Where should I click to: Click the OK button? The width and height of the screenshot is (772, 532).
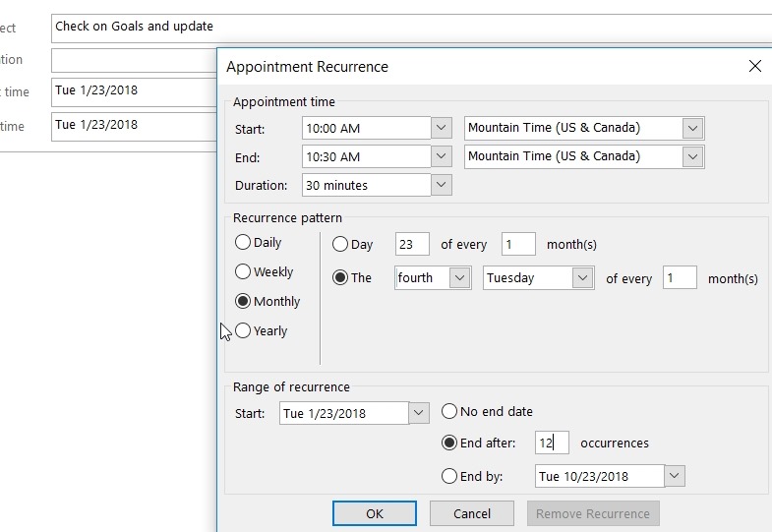(x=375, y=513)
